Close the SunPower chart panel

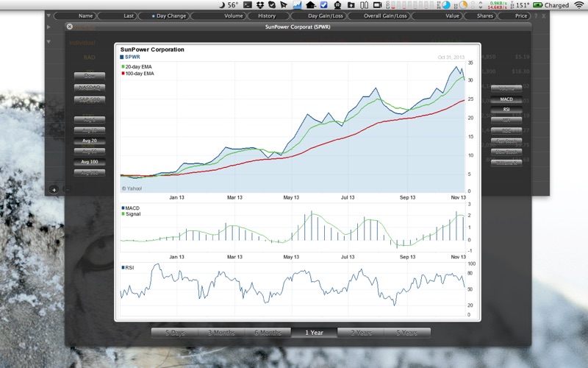pyautogui.click(x=69, y=26)
